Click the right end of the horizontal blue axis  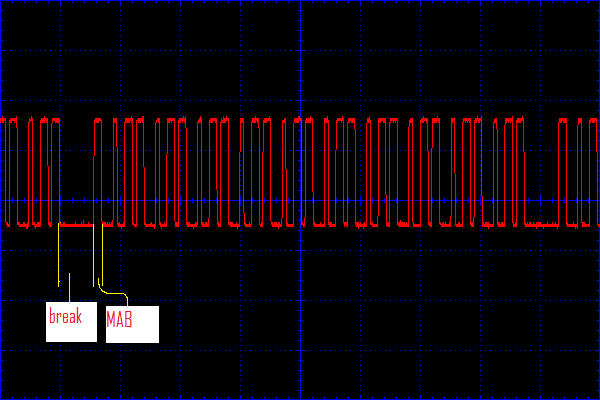point(596,200)
